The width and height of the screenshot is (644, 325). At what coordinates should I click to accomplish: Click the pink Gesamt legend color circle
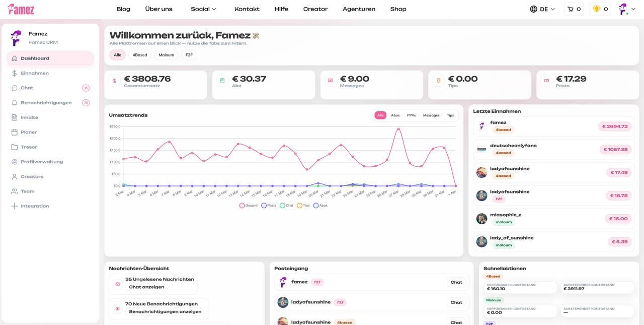click(x=242, y=206)
